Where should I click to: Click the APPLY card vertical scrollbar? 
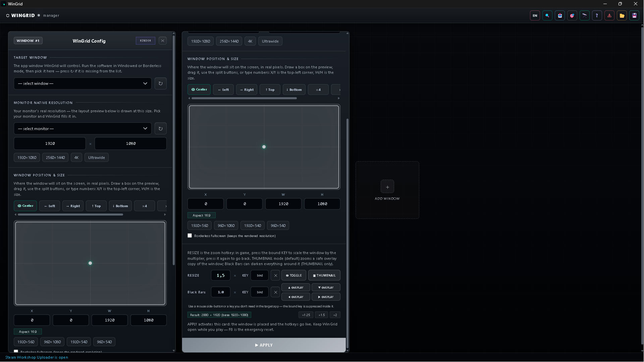(347, 233)
